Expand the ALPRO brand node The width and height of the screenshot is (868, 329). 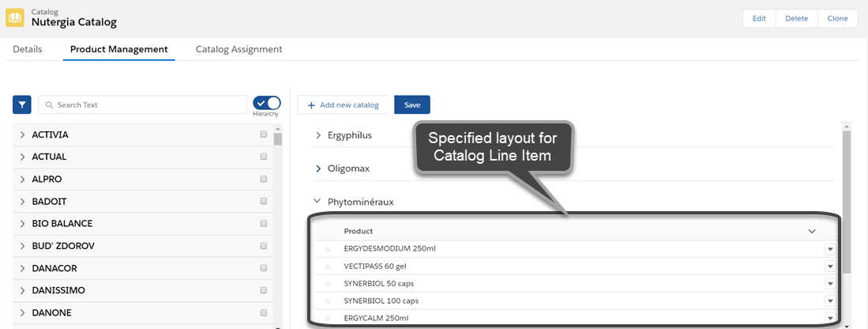(23, 180)
